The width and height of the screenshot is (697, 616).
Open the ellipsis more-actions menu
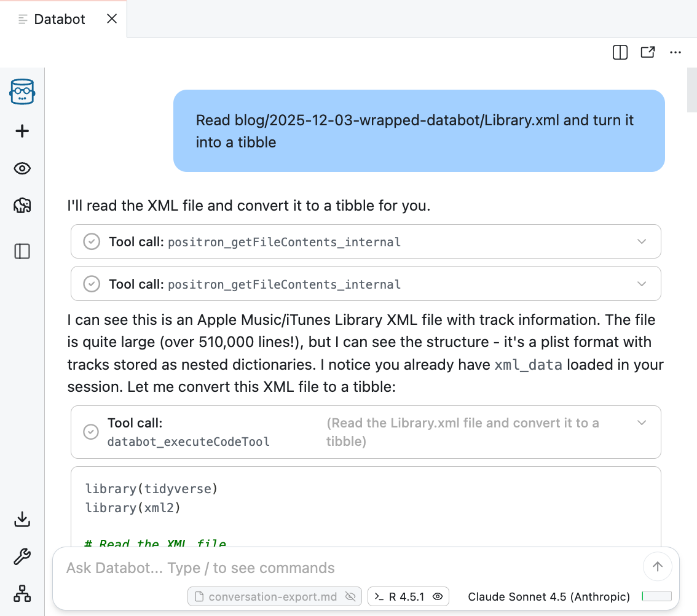click(675, 52)
